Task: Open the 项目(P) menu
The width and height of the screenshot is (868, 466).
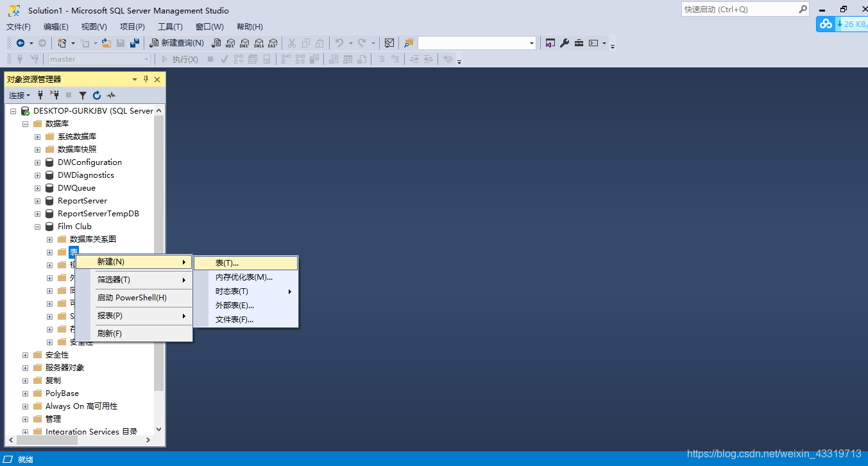Action: [x=132, y=26]
